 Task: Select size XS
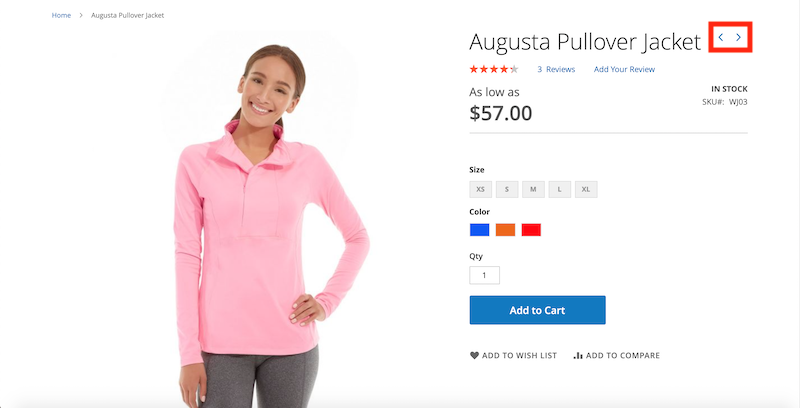point(481,189)
